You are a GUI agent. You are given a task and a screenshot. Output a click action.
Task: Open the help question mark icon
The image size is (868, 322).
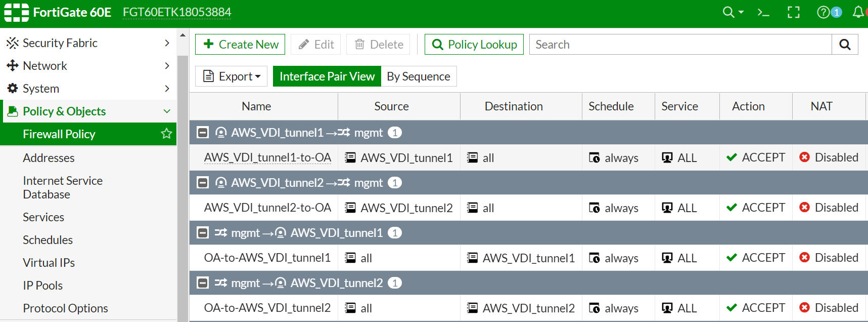(824, 12)
